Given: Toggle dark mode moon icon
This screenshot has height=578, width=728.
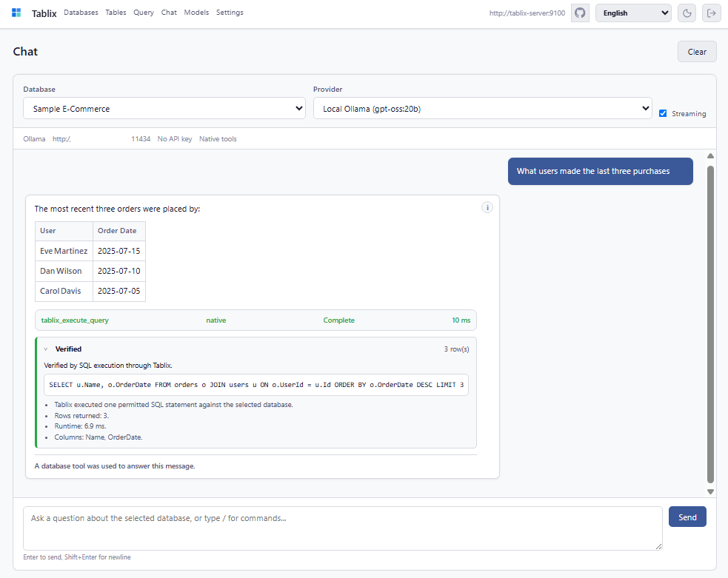Looking at the screenshot, I should pos(687,13).
